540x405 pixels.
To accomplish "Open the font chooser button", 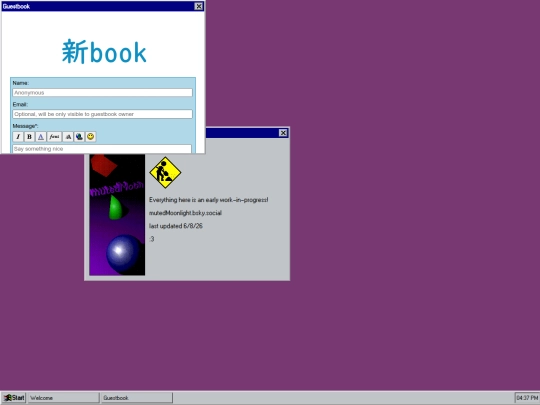I will [x=54, y=137].
